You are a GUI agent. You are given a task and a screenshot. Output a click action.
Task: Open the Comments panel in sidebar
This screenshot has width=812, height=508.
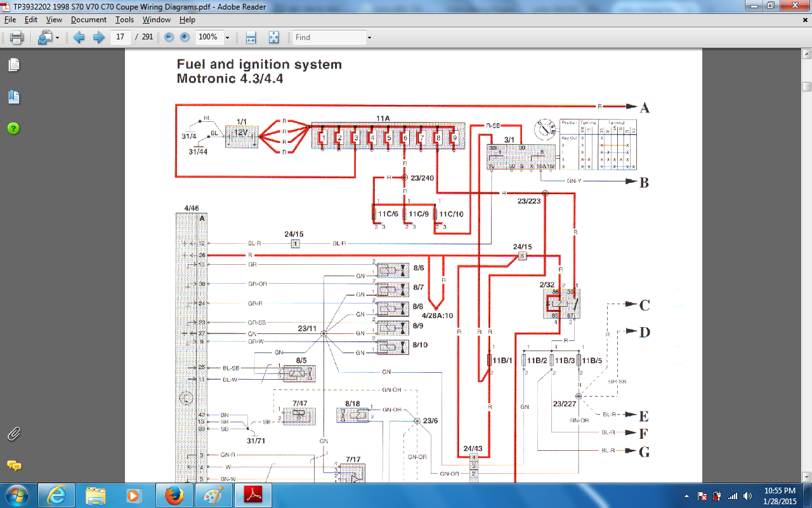click(x=13, y=465)
